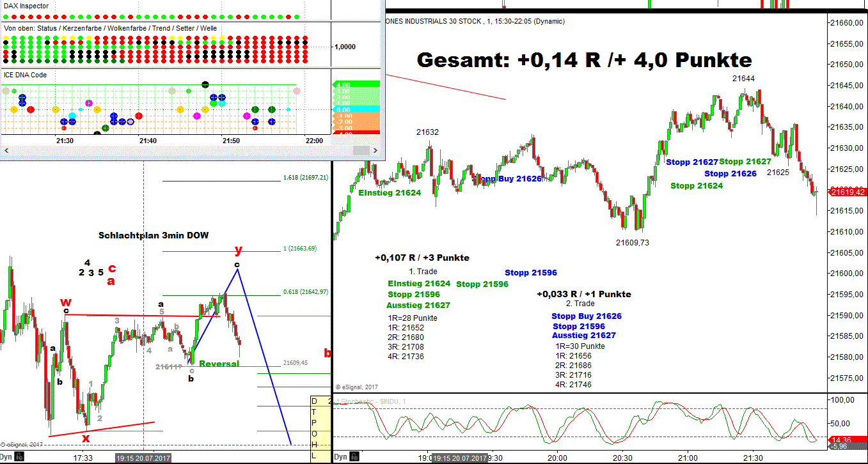Screen dimensions: 868x464
Task: Select the D row in yellow side panel
Action: coord(314,401)
